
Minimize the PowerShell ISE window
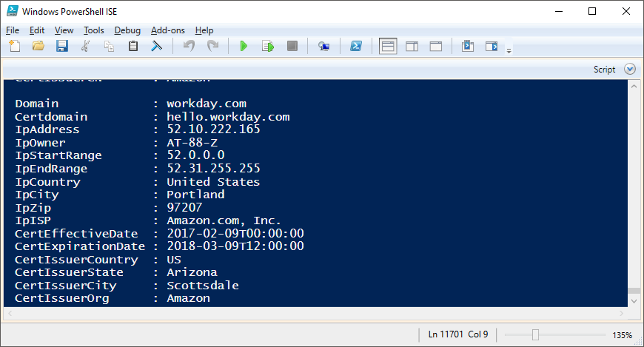point(559,11)
